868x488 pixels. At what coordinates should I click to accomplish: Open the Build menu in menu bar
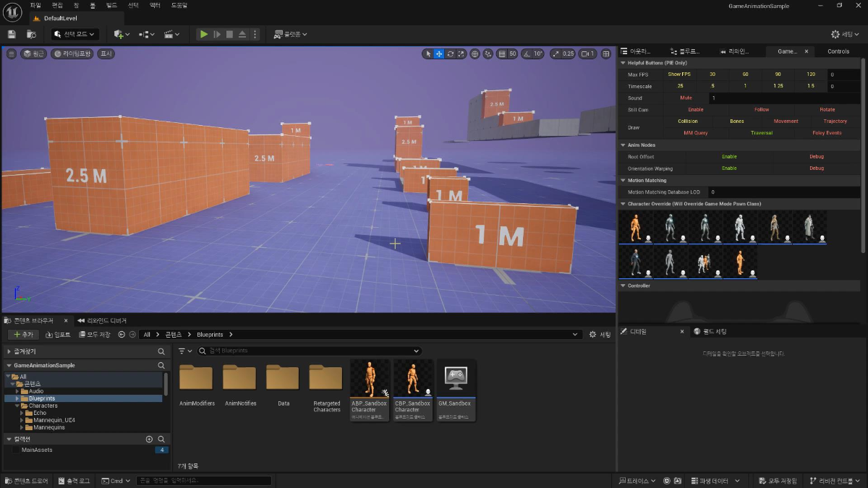[x=111, y=5]
